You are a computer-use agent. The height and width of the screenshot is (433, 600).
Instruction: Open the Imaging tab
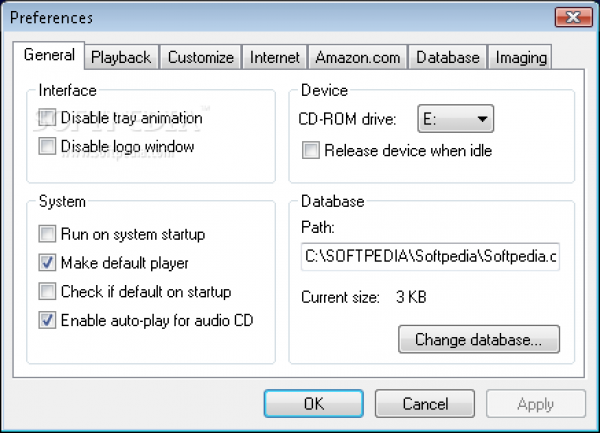[521, 57]
